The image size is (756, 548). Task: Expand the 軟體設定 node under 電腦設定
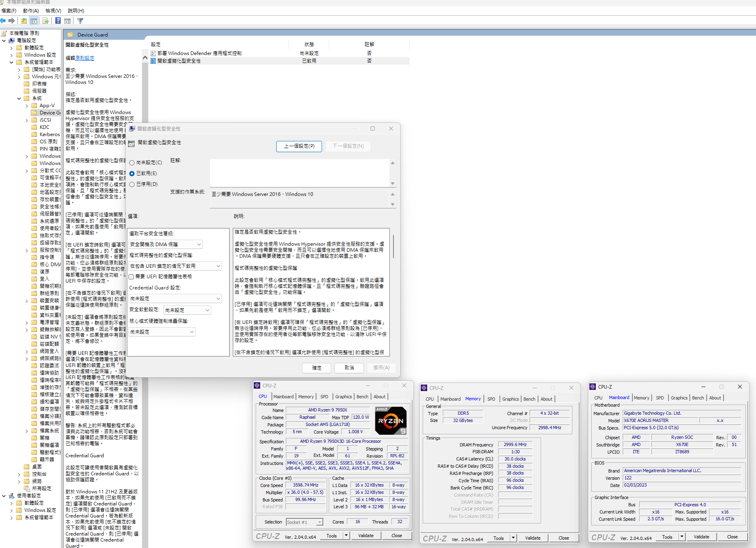tap(12, 48)
